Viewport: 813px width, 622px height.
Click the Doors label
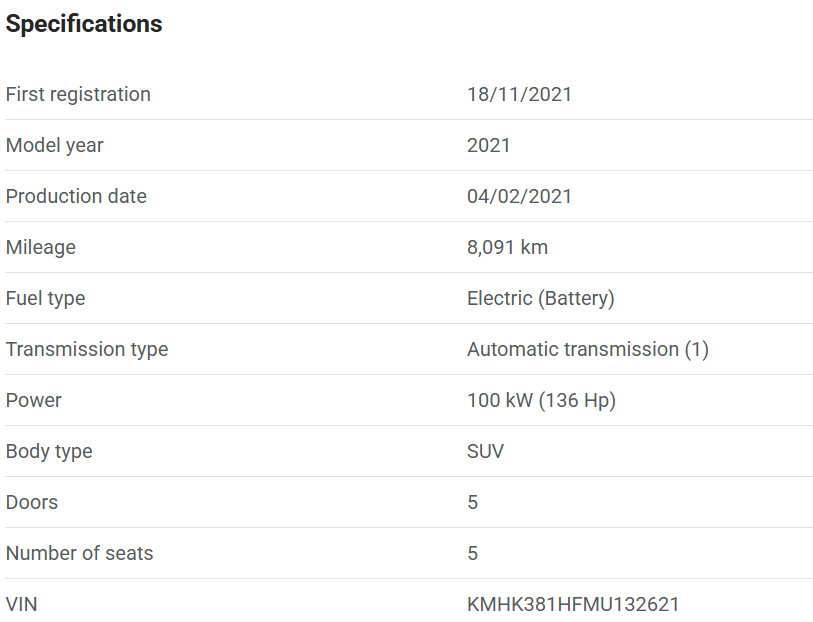point(32,502)
